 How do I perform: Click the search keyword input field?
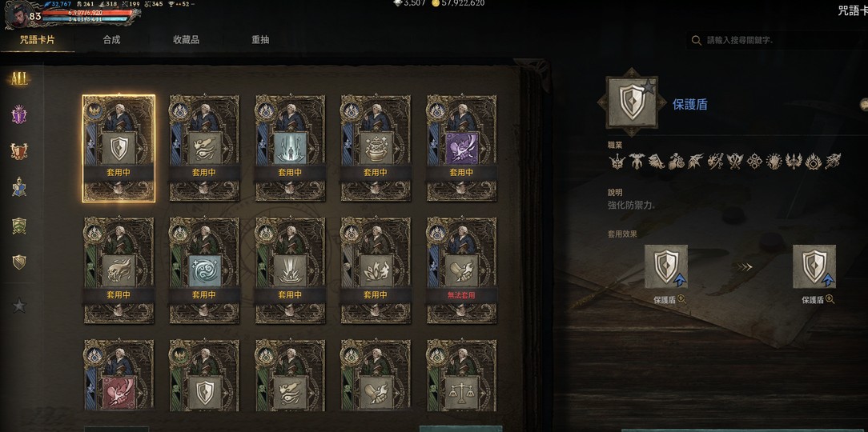tap(775, 40)
